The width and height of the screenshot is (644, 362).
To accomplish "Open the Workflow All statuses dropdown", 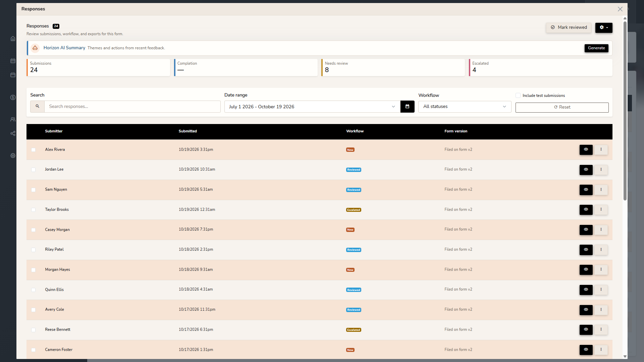I will (465, 107).
